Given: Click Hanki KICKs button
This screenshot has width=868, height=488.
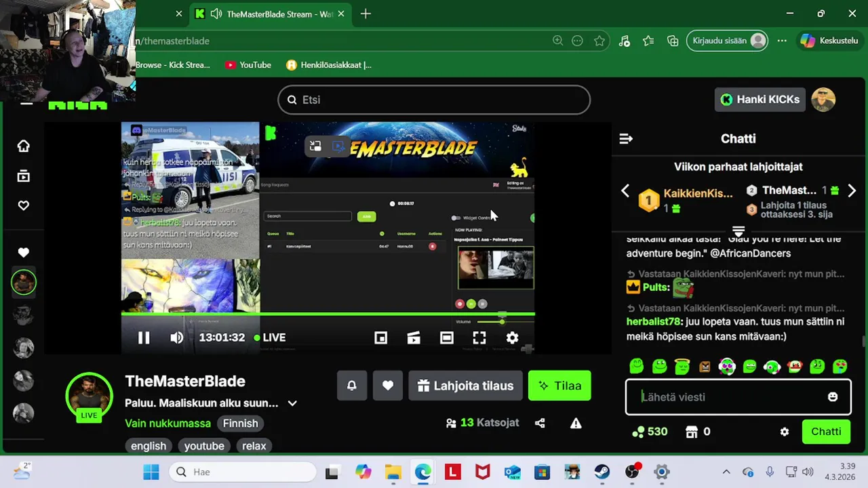Looking at the screenshot, I should (760, 100).
